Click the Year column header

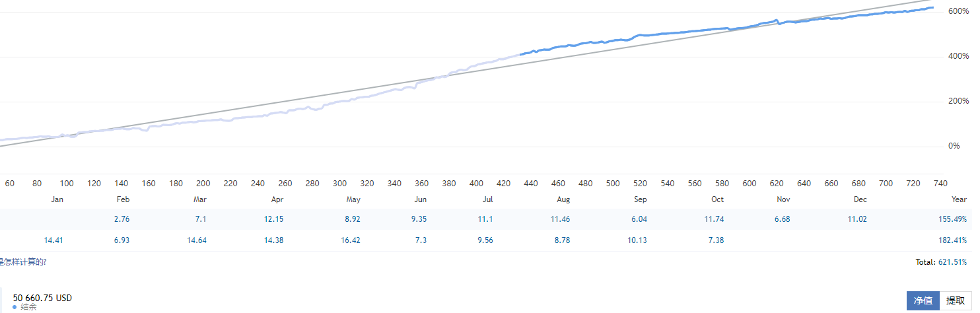click(x=958, y=199)
